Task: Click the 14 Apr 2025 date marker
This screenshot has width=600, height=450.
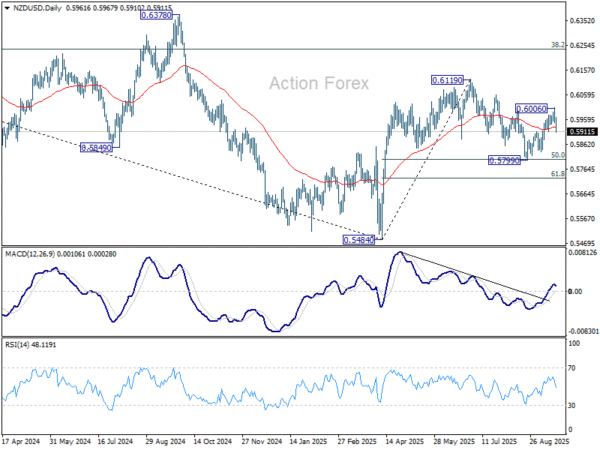Action: tap(404, 441)
